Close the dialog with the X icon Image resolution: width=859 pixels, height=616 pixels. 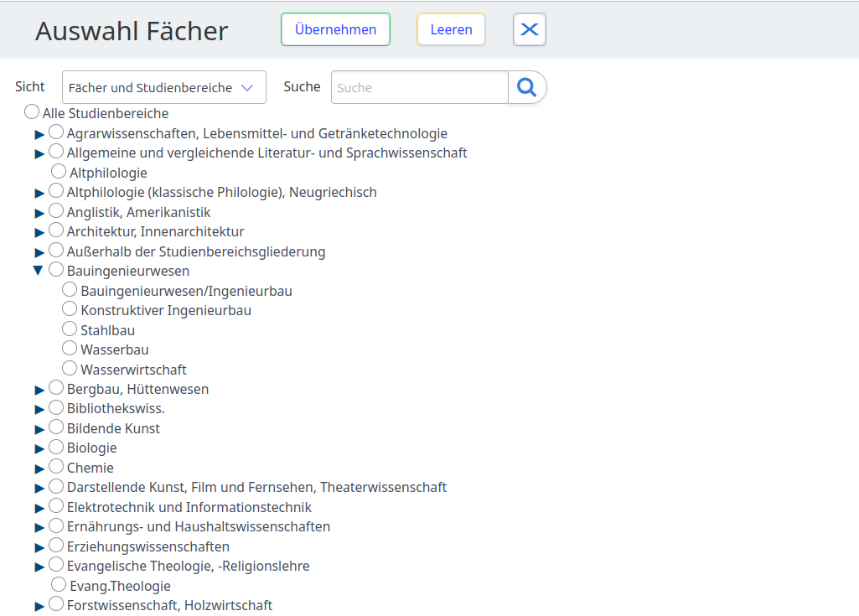530,29
